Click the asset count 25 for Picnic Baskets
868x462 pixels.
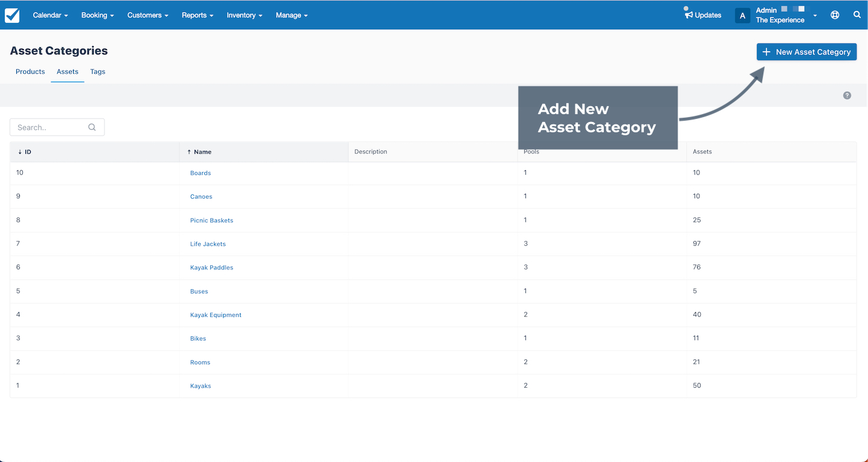click(x=697, y=220)
